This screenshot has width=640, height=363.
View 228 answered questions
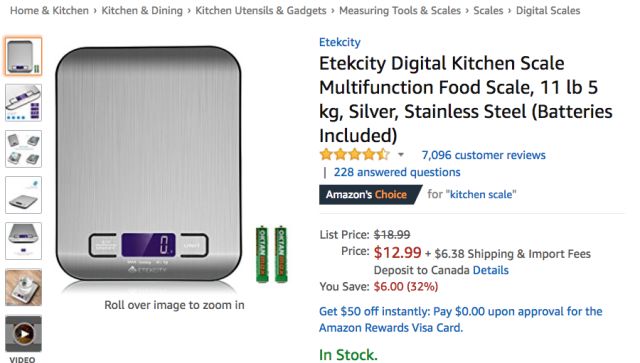[397, 172]
